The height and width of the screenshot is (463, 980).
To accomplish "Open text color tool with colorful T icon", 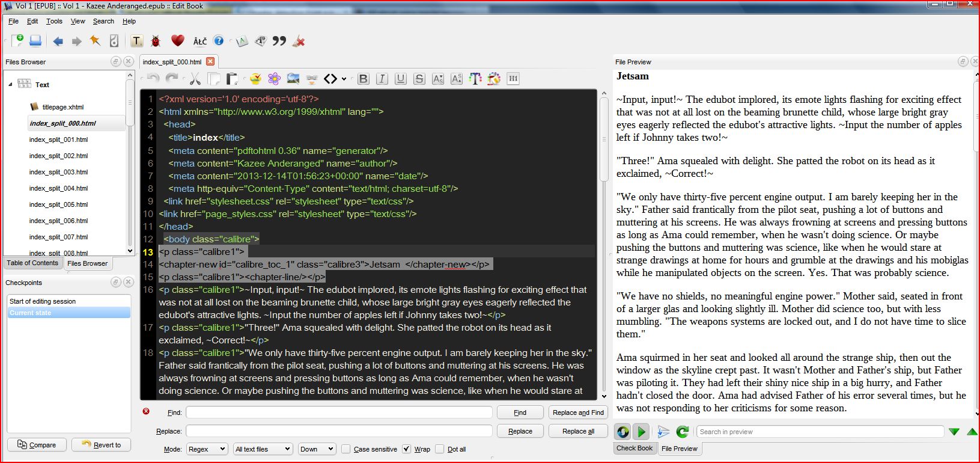I will tap(475, 79).
